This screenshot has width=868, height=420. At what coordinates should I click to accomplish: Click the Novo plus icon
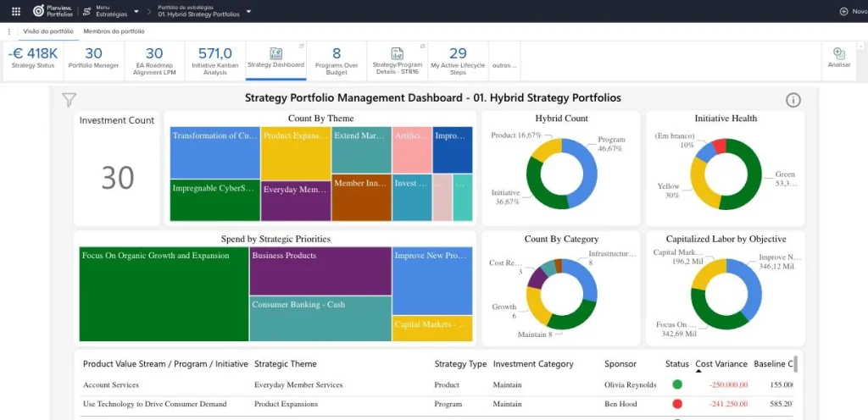pos(843,11)
